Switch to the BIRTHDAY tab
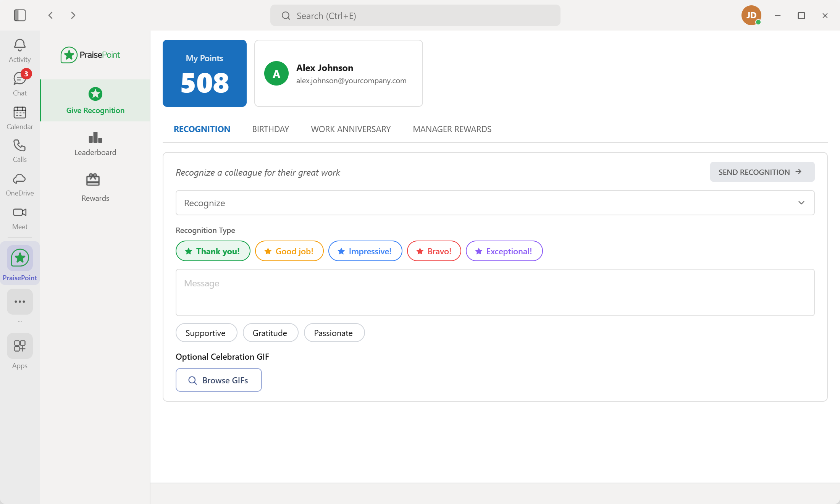The image size is (840, 504). (x=271, y=129)
